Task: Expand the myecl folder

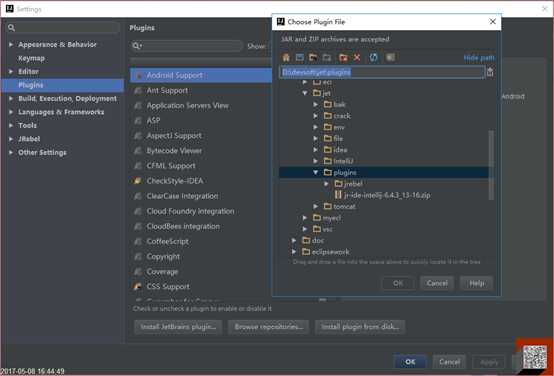Action: pyautogui.click(x=305, y=218)
